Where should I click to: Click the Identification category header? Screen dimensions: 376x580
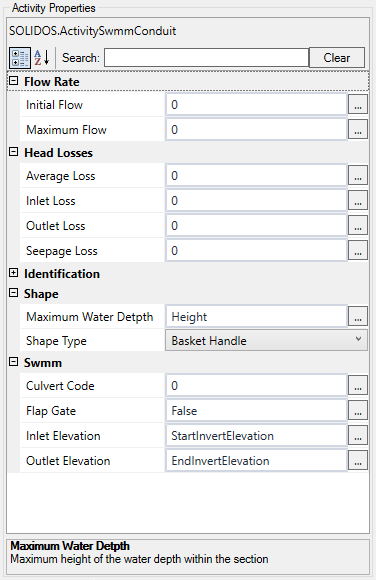[62, 274]
